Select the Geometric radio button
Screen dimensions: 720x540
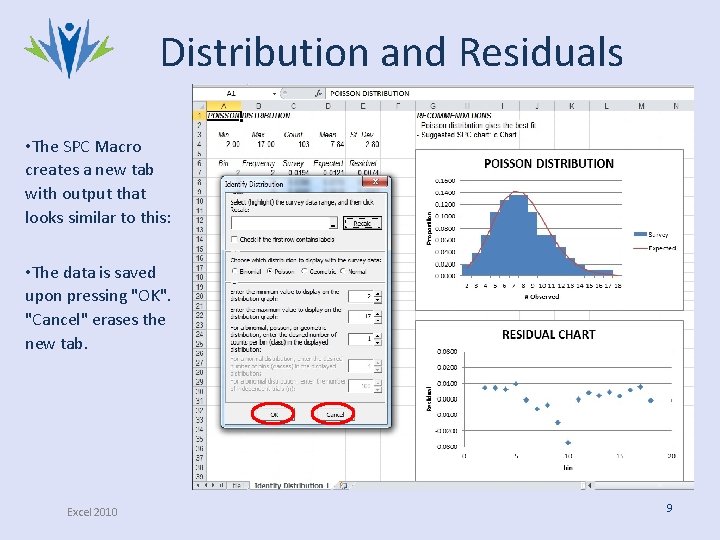[x=304, y=271]
